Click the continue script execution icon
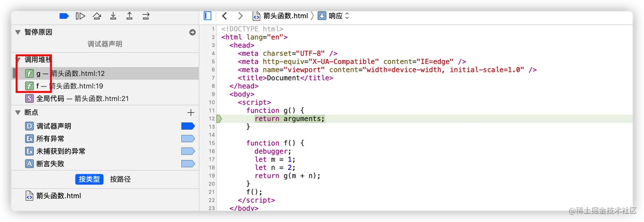Screen dimensions: 644x222 point(80,16)
